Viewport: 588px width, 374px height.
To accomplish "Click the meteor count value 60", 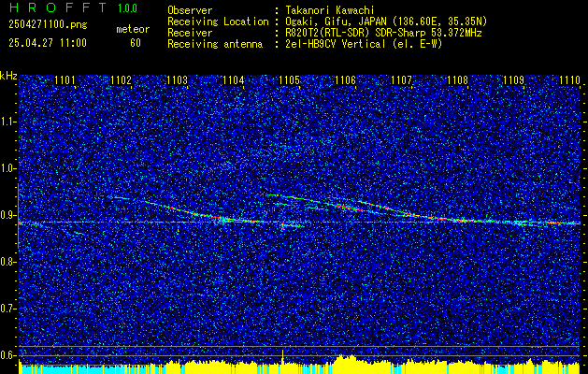I will click(136, 43).
